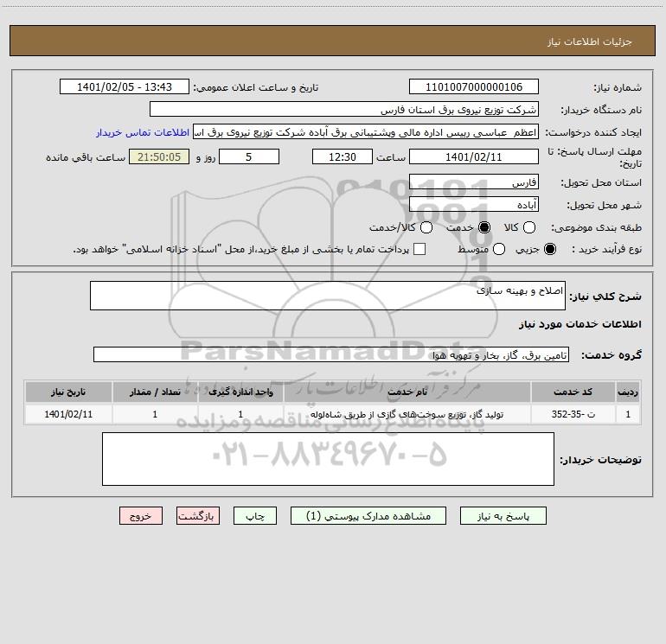Screen dimensions: 666x644
Task: Click the remaining time field 21:50:05
Action: (x=159, y=156)
